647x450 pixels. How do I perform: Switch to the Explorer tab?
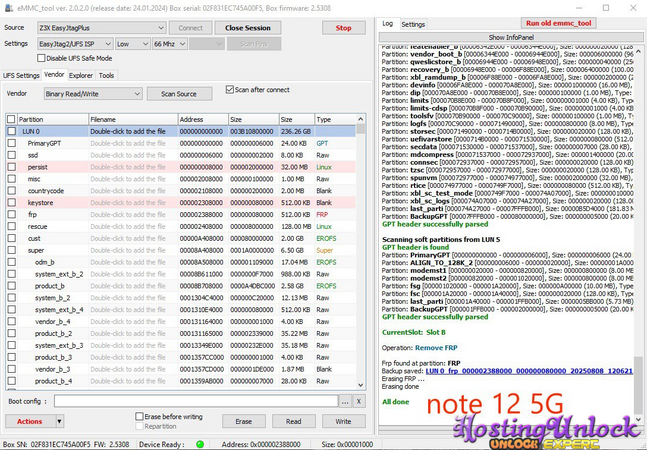[x=81, y=75]
